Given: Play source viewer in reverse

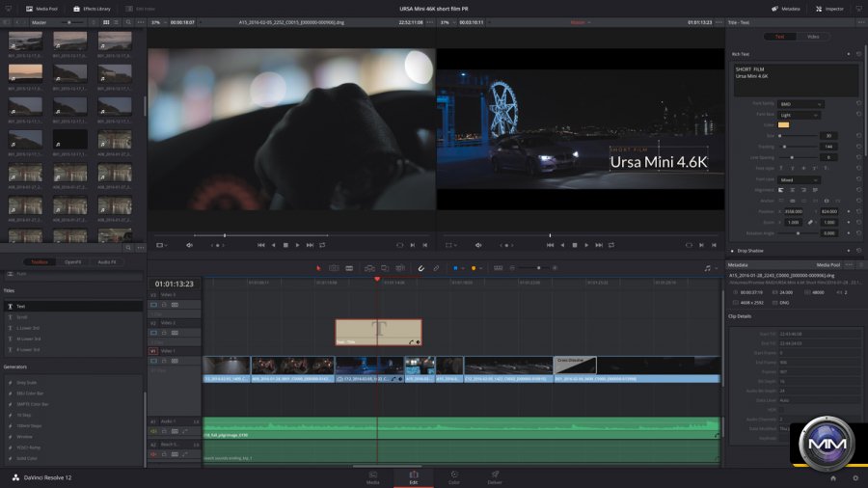Looking at the screenshot, I should [x=274, y=245].
